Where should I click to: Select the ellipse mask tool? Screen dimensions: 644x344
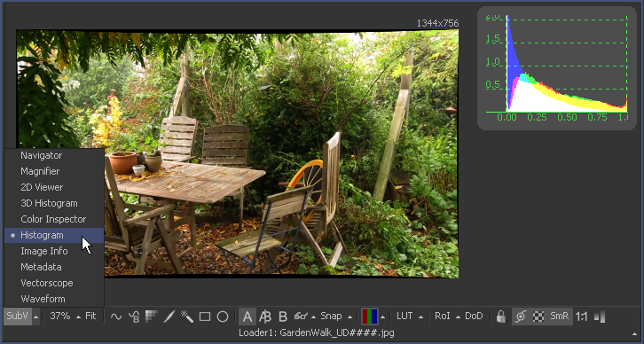223,317
